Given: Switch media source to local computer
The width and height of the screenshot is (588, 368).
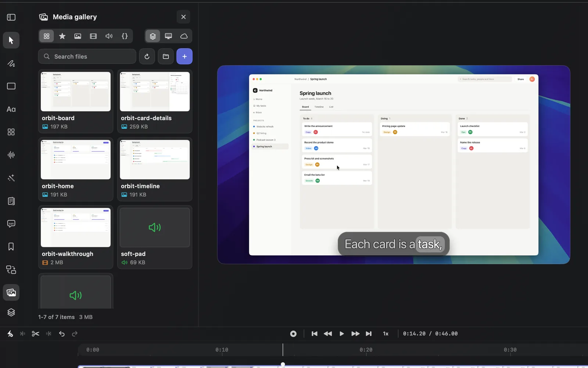Looking at the screenshot, I should [168, 36].
